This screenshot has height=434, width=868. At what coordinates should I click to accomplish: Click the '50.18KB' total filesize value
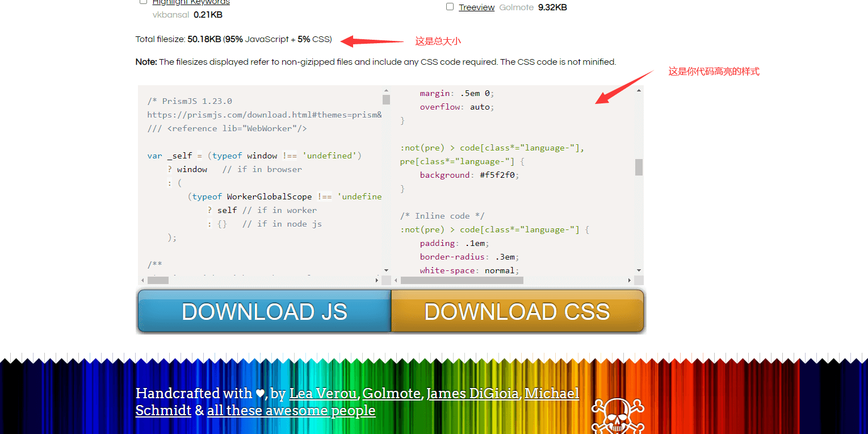pyautogui.click(x=204, y=39)
